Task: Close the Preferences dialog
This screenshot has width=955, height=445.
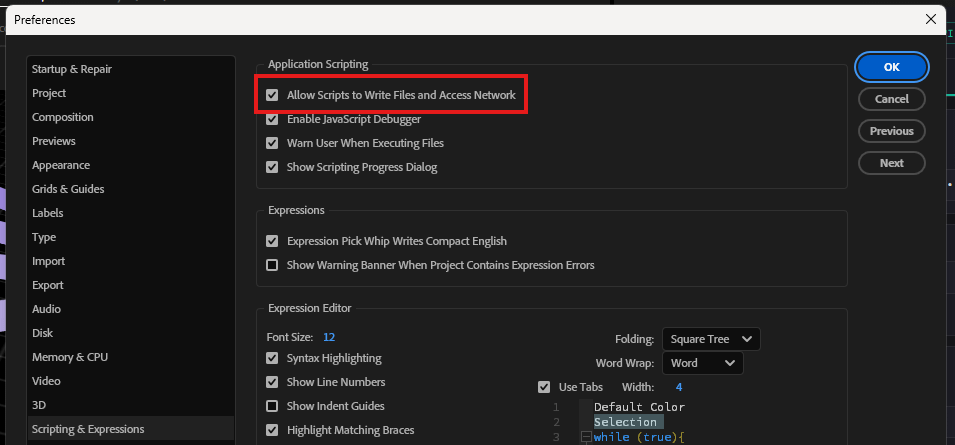Action: [931, 19]
